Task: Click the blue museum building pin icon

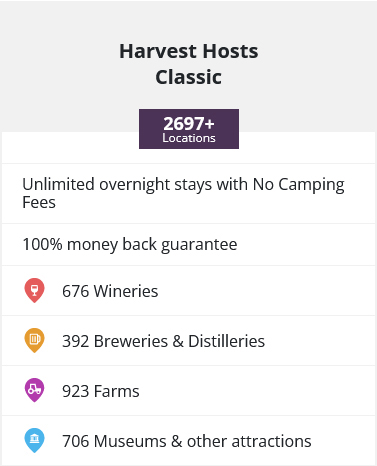Action: [x=34, y=440]
